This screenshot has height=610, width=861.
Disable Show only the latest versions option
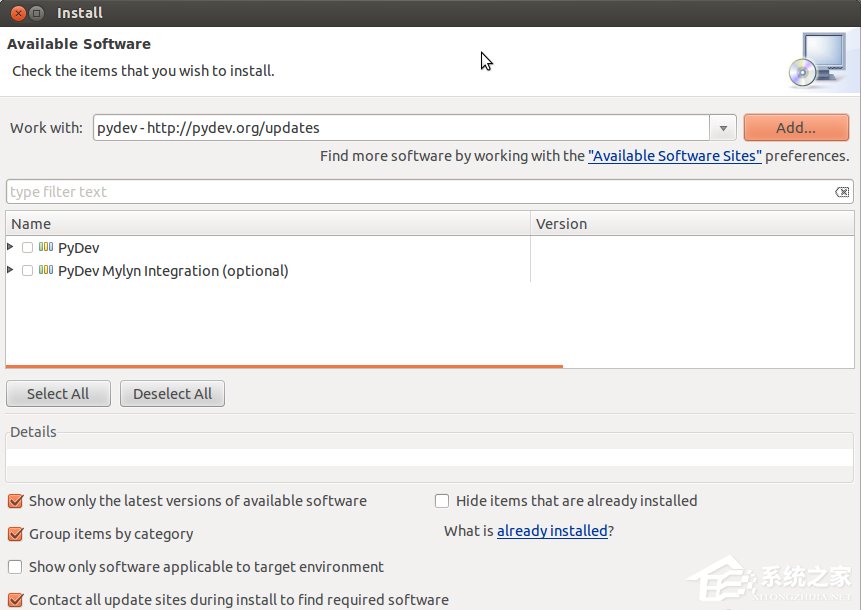click(14, 500)
